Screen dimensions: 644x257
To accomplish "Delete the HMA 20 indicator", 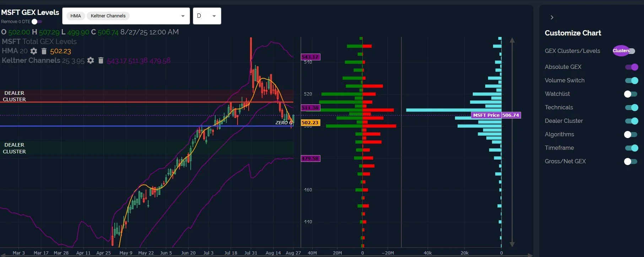I will (x=44, y=51).
